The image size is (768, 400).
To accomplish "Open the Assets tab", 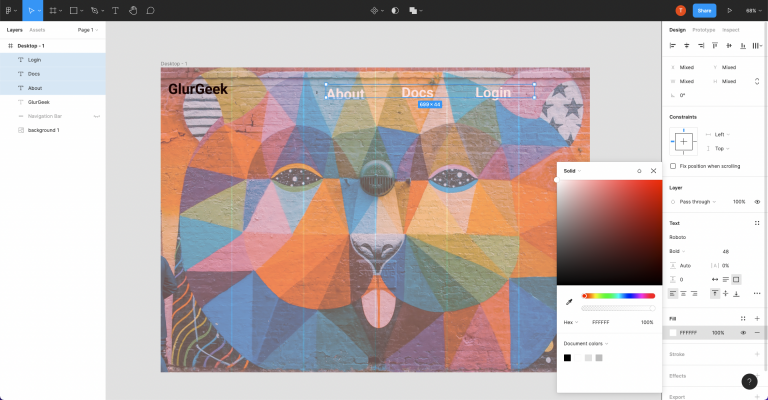I will coord(37,30).
